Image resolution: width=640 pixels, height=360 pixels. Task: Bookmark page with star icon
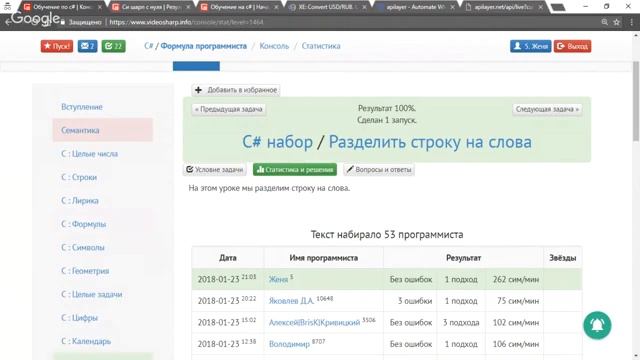(x=616, y=22)
